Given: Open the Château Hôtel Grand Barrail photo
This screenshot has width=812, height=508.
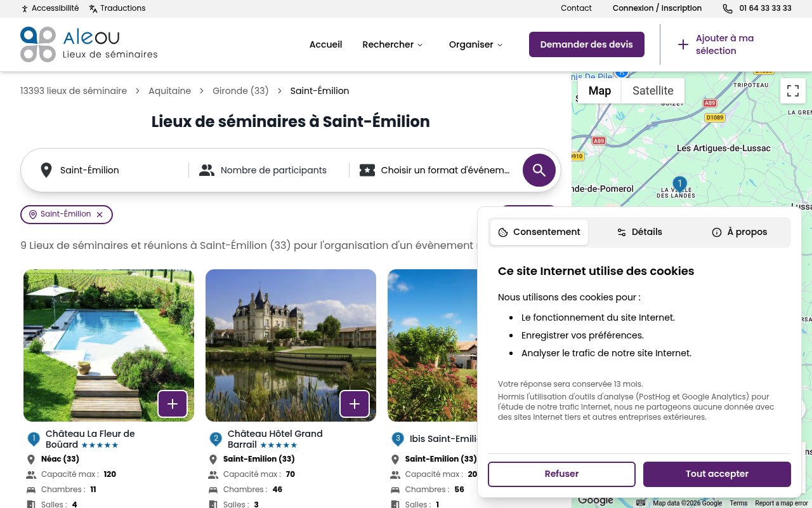Looking at the screenshot, I should (x=291, y=345).
